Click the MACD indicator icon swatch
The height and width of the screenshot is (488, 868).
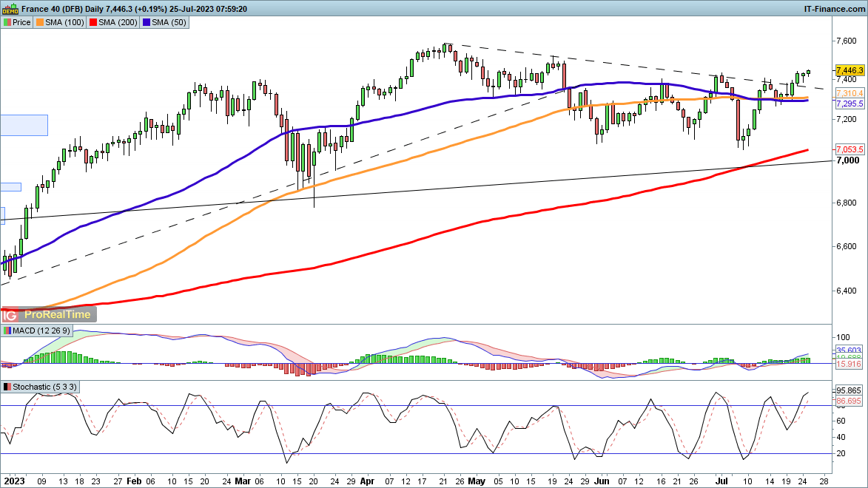click(x=7, y=331)
